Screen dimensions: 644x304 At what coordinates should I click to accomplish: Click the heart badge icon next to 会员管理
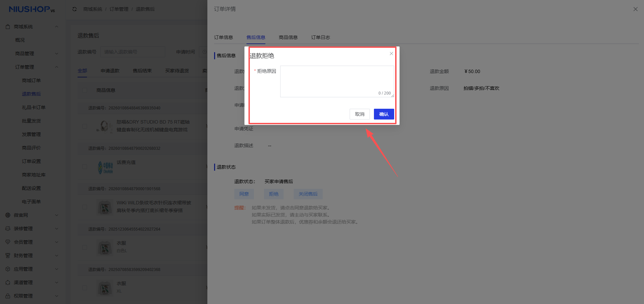8,242
